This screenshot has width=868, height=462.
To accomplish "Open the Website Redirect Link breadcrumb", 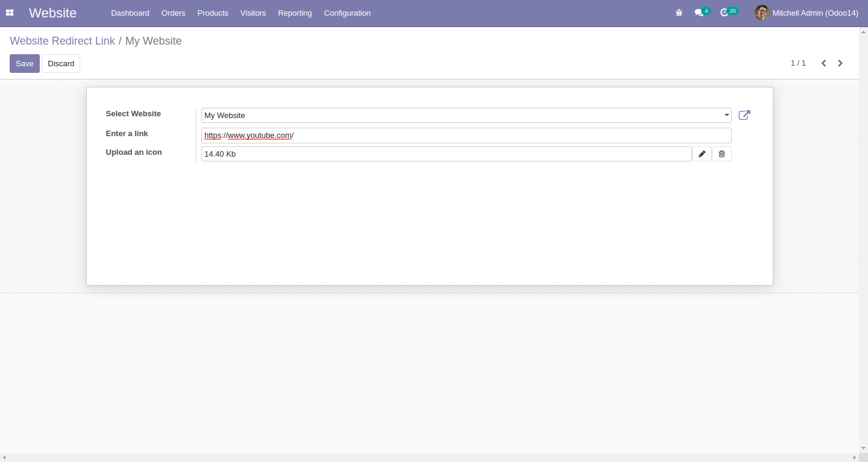I will [62, 40].
